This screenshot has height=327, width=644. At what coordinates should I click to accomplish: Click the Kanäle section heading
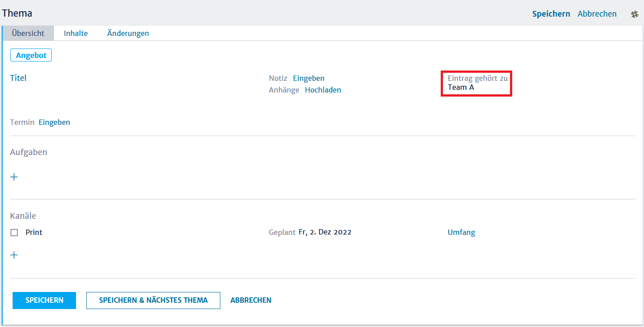23,216
